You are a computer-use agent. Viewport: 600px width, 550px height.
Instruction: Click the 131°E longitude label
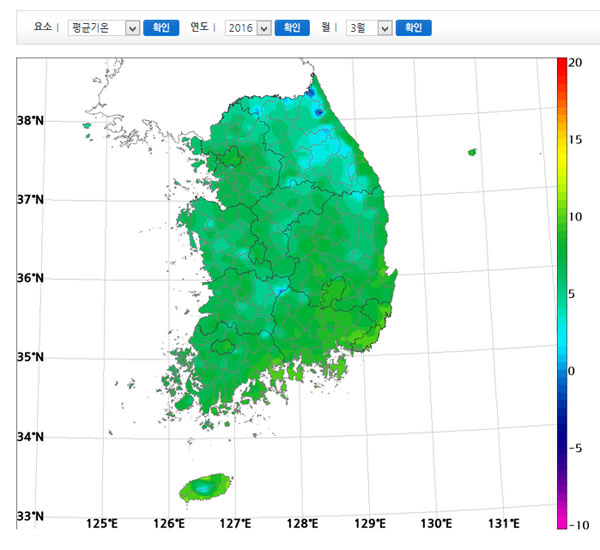tap(503, 524)
